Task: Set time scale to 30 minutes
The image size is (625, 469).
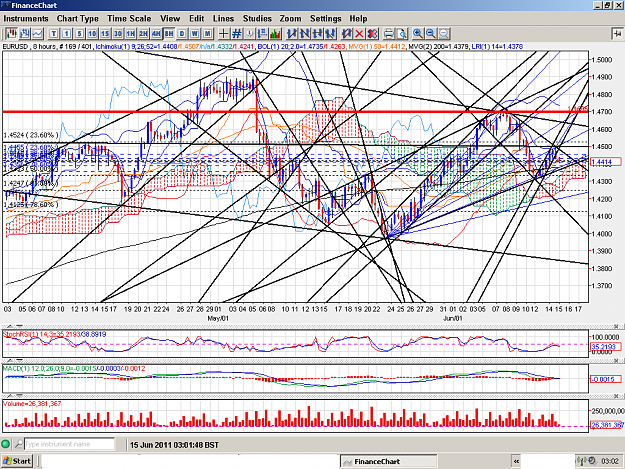Action: click(x=118, y=33)
